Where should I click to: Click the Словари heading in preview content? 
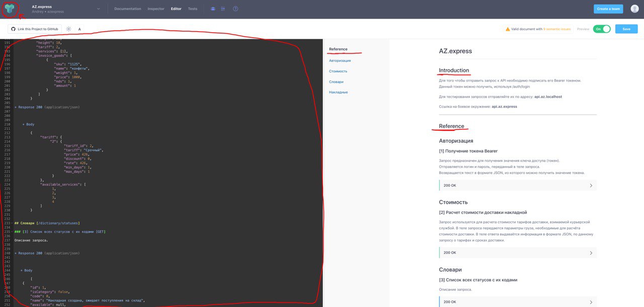pyautogui.click(x=450, y=270)
